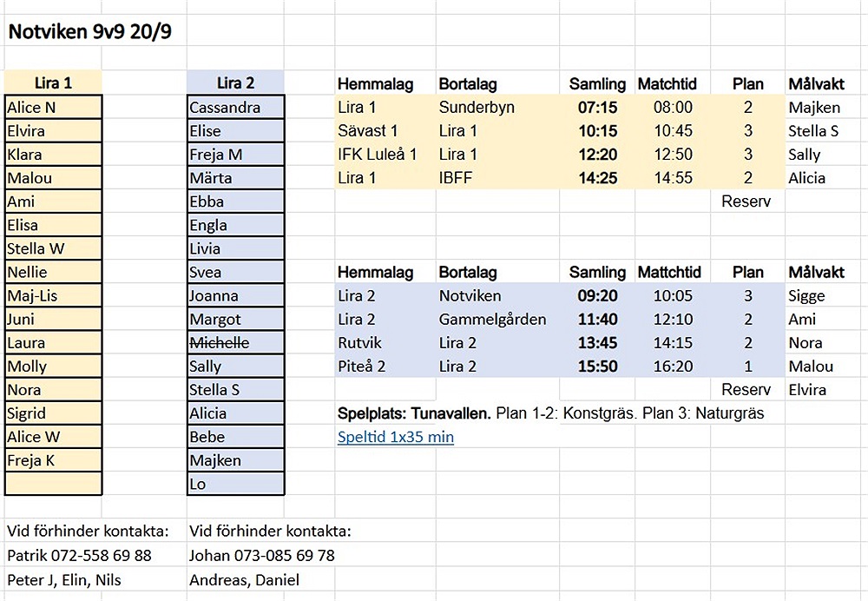Screen dimensions: 868x601
Task: Select the Lira 2 column header cell
Action: tap(235, 83)
